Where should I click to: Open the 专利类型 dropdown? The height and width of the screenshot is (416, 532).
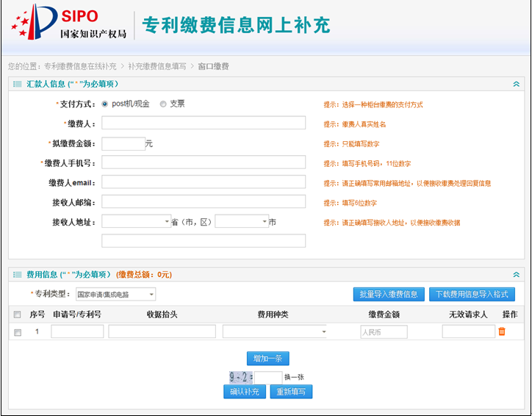(115, 294)
